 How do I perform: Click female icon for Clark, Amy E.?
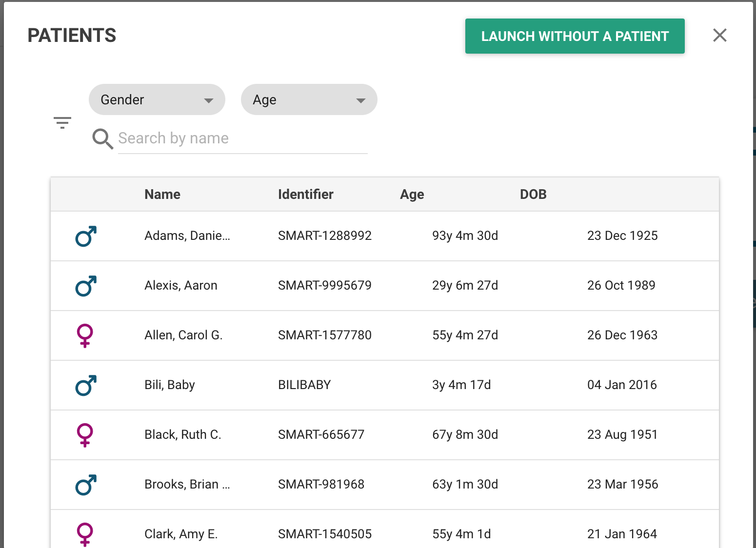point(85,534)
